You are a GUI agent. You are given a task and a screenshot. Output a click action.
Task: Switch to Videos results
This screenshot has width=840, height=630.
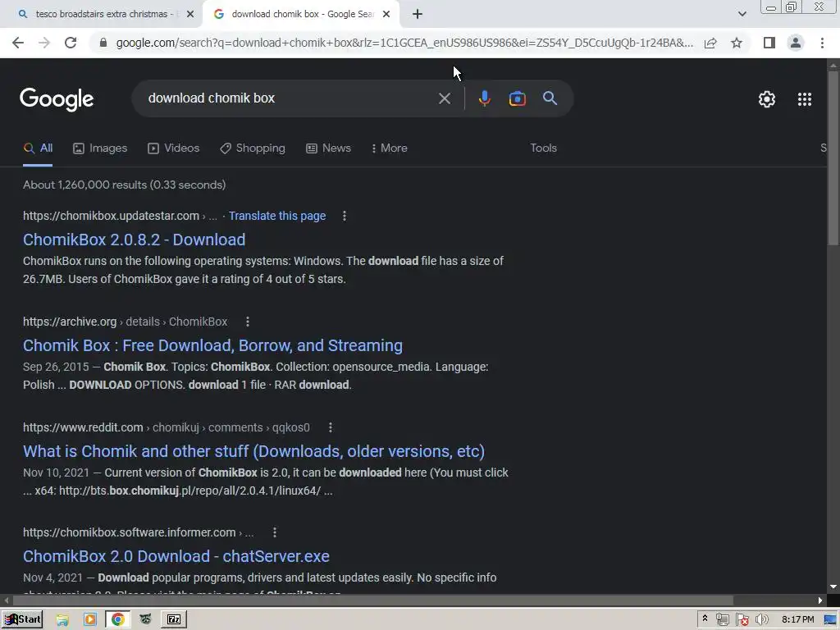174,148
